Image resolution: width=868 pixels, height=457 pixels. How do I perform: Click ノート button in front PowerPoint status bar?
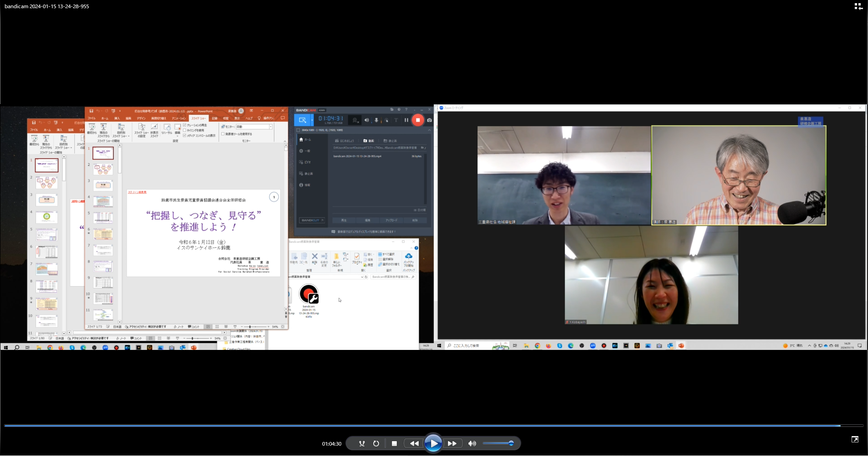(x=178, y=327)
